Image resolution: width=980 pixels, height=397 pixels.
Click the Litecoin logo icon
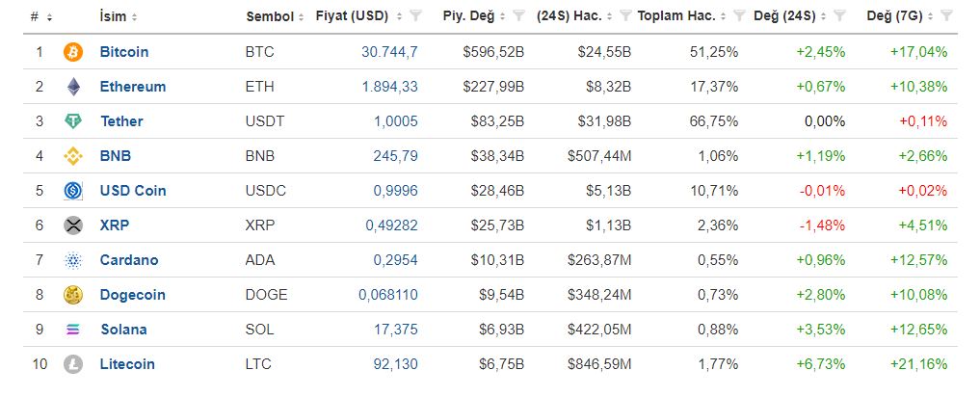[73, 364]
